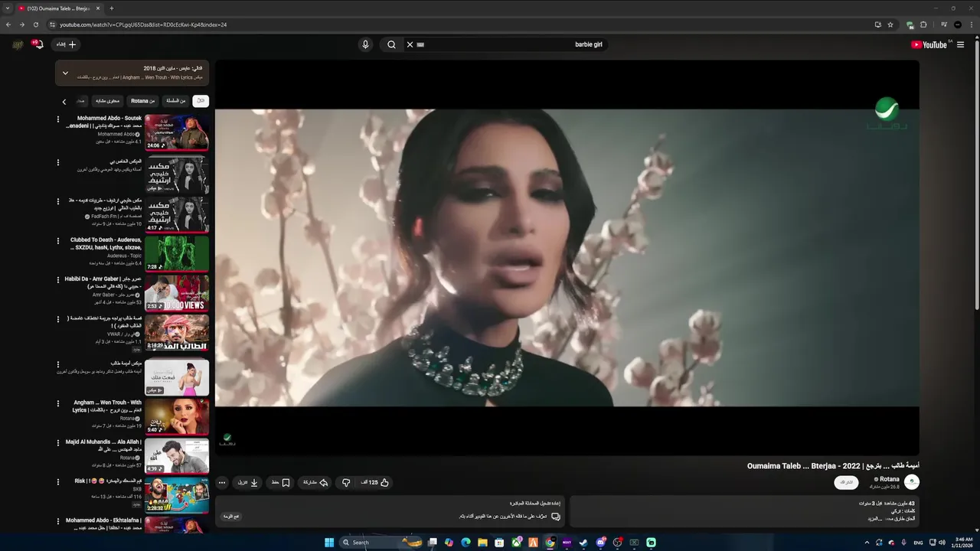Select the 'من السلسلة' filter chip
The image size is (980, 551).
176,101
